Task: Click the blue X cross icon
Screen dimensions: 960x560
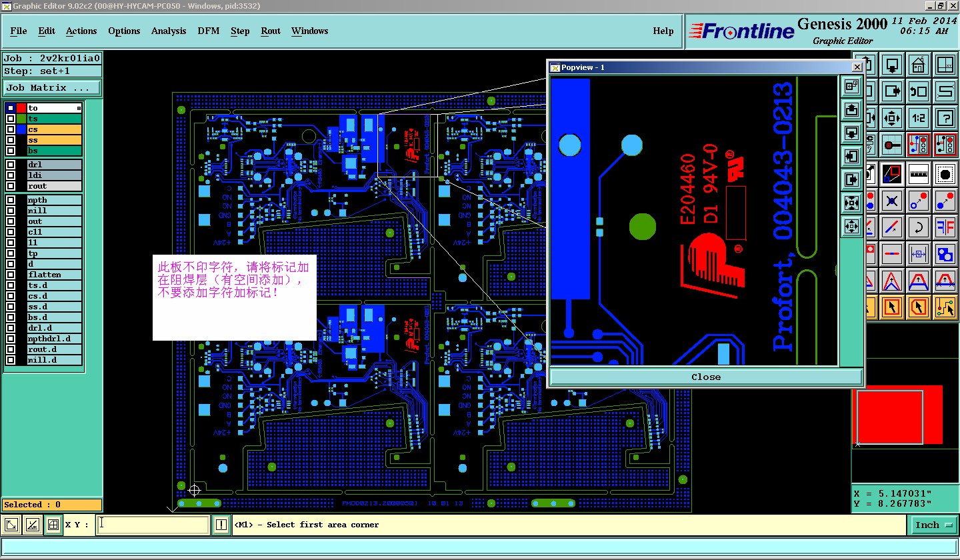Action: point(891,201)
